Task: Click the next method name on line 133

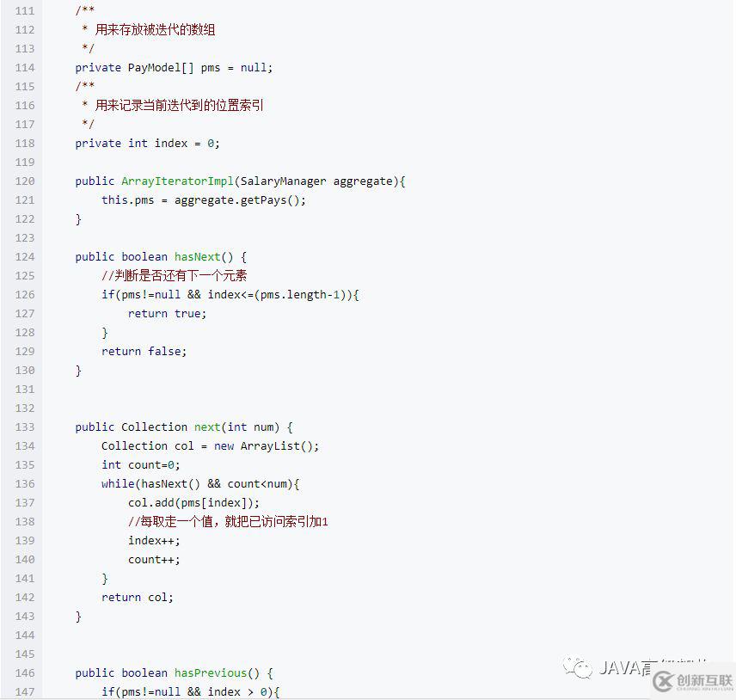Action: [x=206, y=427]
